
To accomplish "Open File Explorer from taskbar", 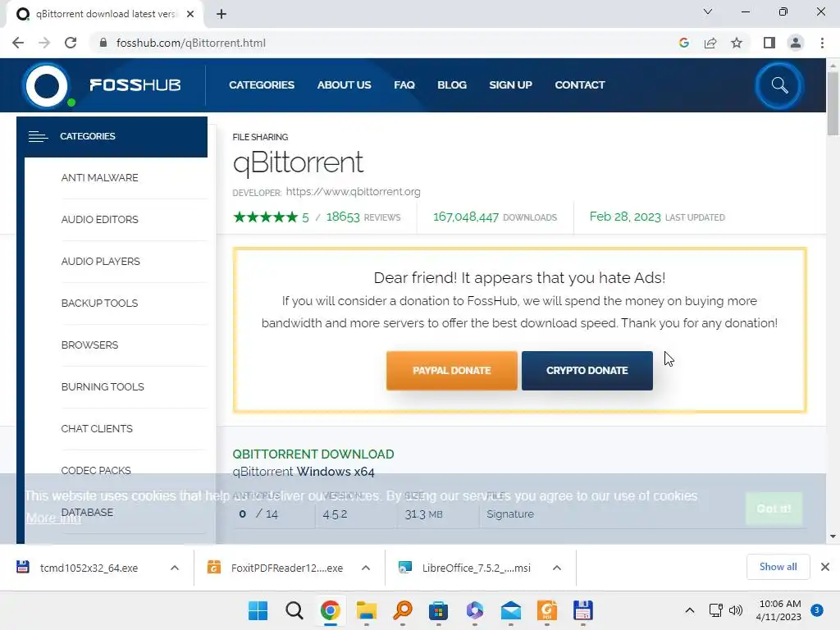I will [x=367, y=610].
